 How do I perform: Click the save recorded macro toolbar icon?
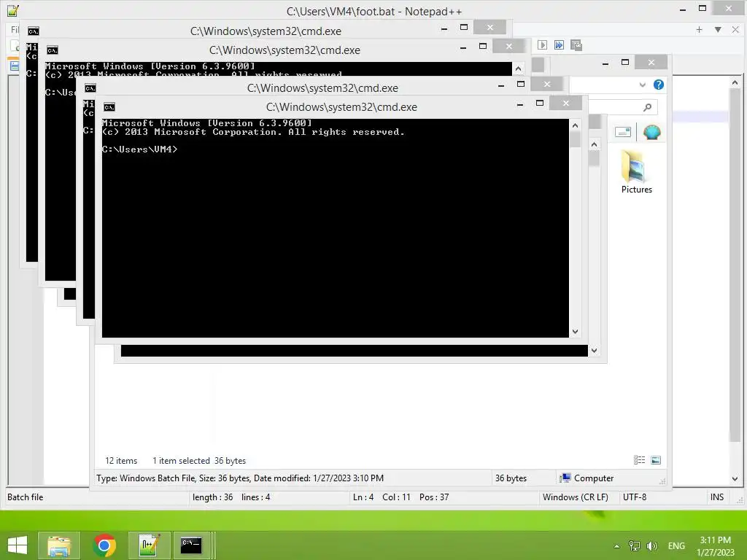(x=576, y=44)
